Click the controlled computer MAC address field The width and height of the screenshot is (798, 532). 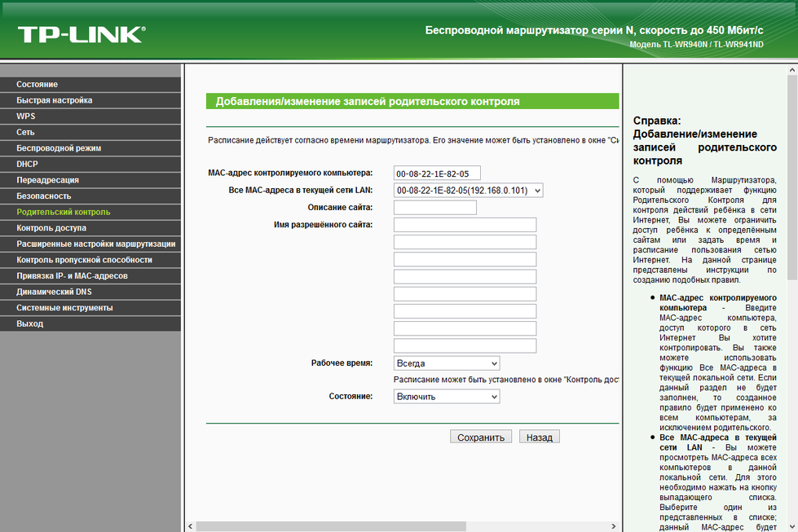point(437,174)
